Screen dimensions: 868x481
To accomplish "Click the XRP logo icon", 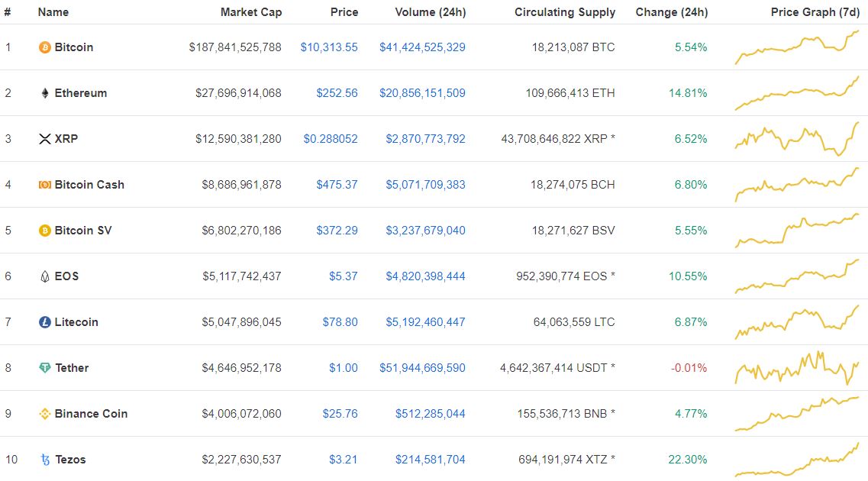I will (45, 139).
